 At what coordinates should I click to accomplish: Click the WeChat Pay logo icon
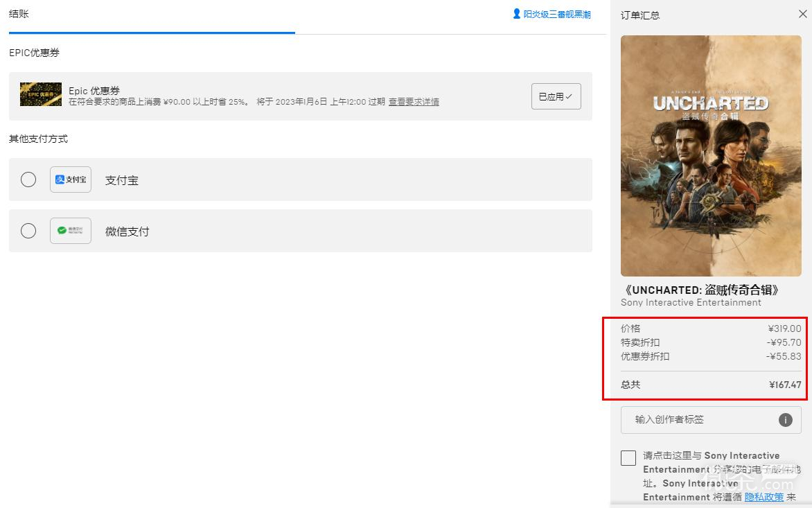tap(71, 231)
